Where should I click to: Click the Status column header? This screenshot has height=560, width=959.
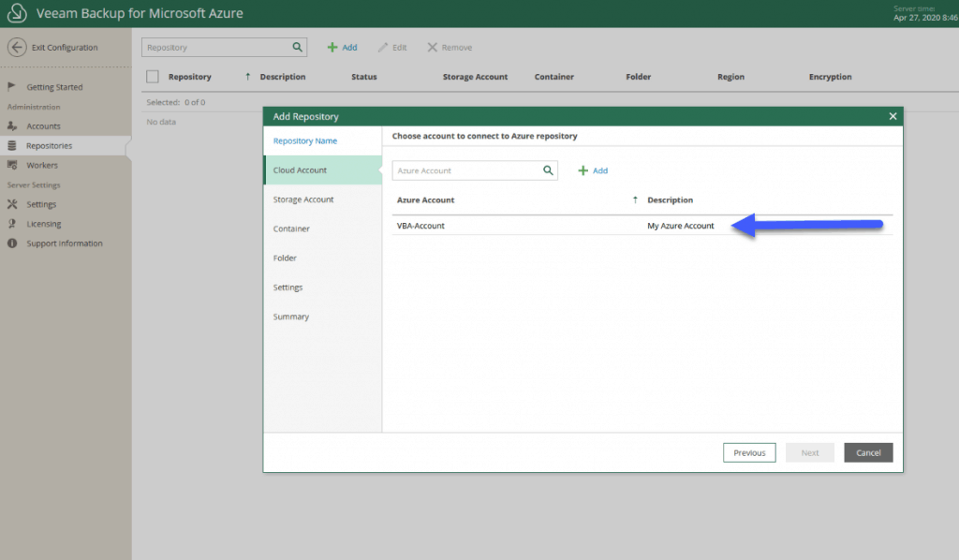coord(364,77)
